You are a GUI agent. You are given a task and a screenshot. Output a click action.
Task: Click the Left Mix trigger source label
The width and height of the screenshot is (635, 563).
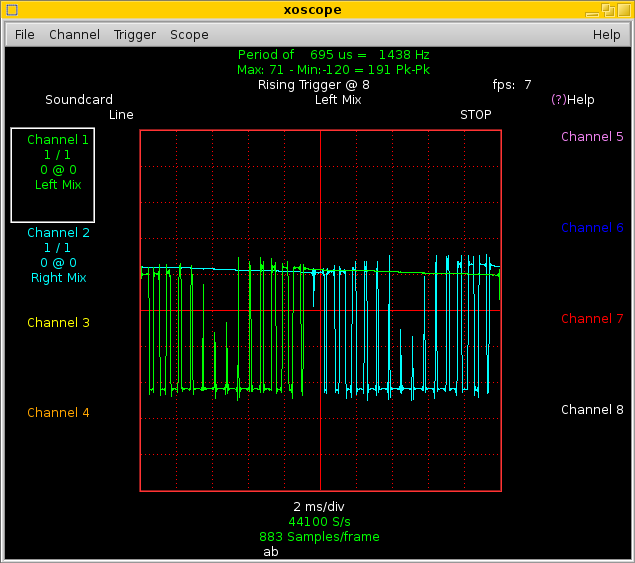click(x=338, y=100)
